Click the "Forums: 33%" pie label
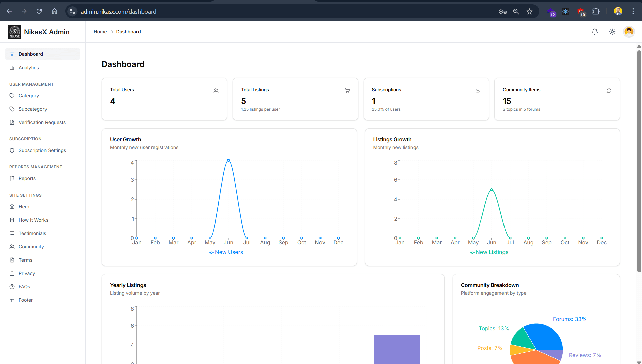 point(569,319)
